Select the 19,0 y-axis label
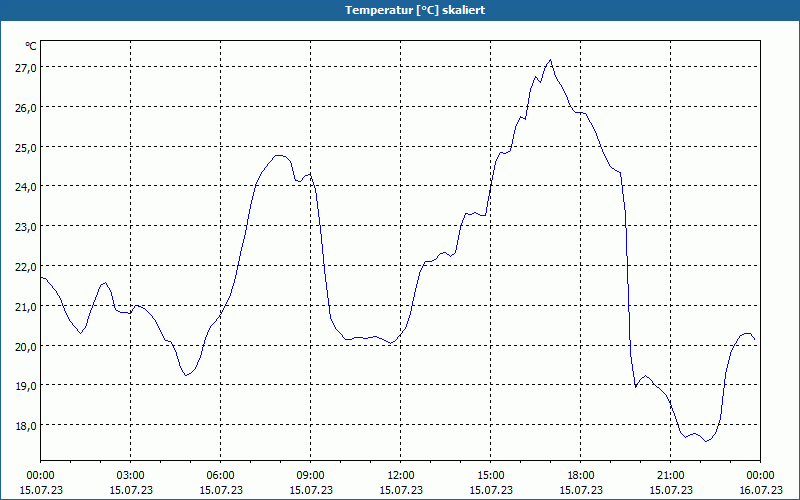800x500 pixels. point(26,386)
